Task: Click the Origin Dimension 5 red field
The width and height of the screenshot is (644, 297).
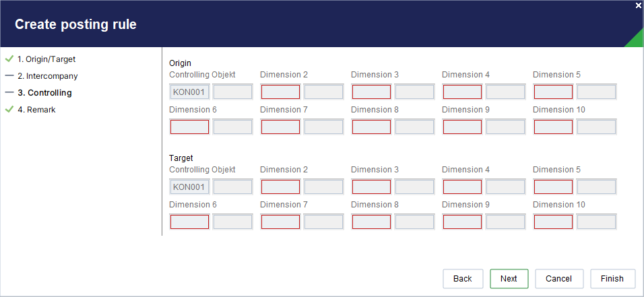Action: [553, 92]
